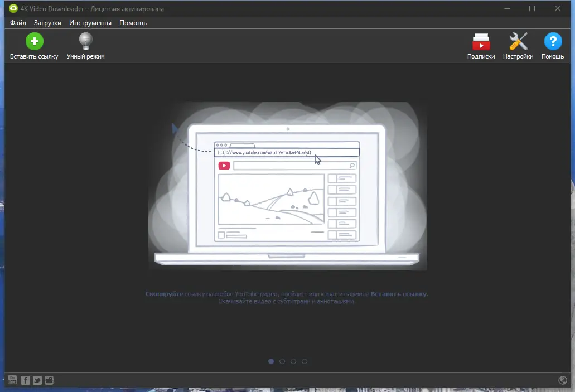The image size is (575, 392).
Task: Click the laptop tutorial illustration
Action: 288,186
